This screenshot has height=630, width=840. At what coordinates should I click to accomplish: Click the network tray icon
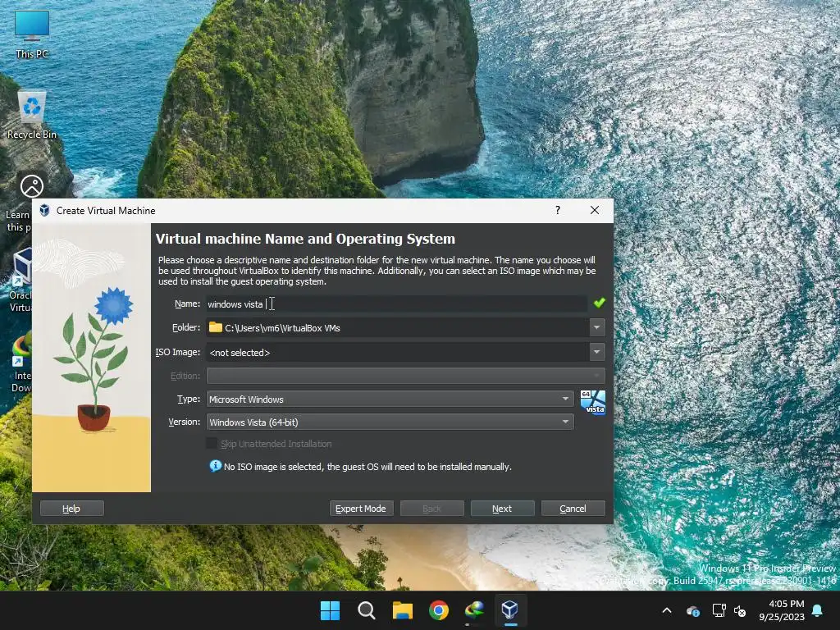[x=719, y=610]
